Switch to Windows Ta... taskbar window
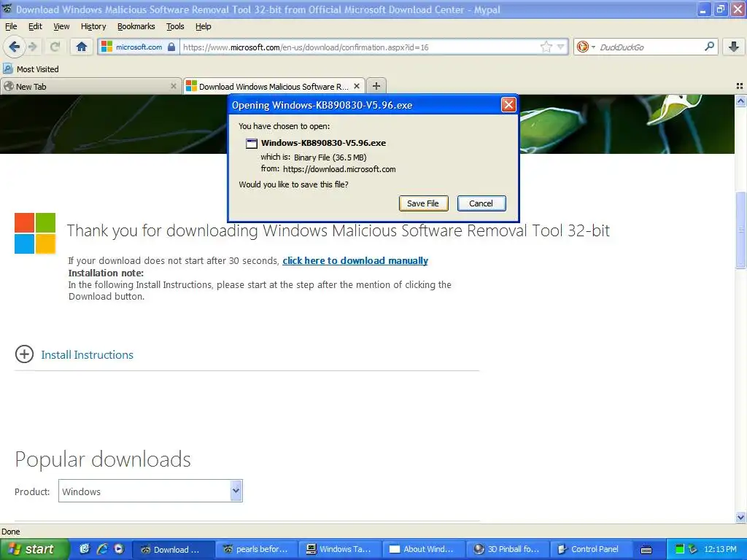 coord(340,550)
